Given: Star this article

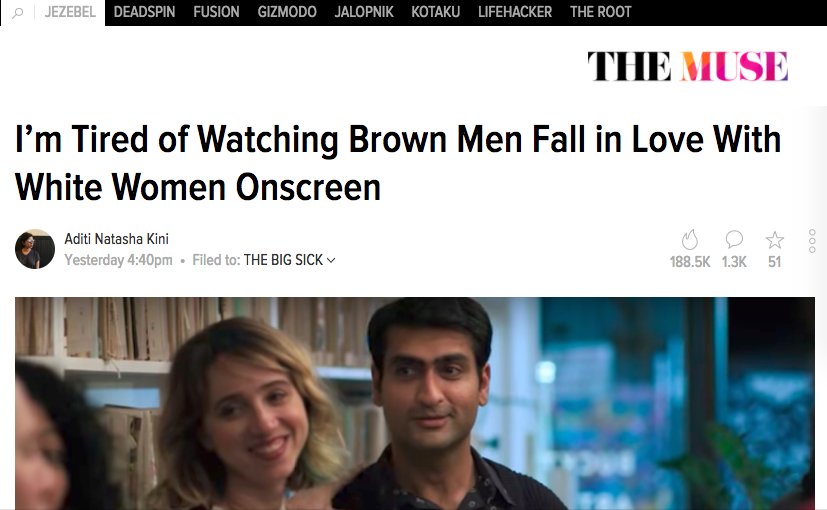Looking at the screenshot, I should click(x=774, y=240).
